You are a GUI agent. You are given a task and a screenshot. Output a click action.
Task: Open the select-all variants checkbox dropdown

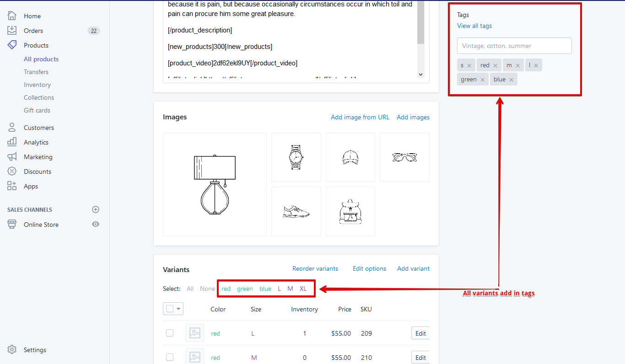(178, 309)
